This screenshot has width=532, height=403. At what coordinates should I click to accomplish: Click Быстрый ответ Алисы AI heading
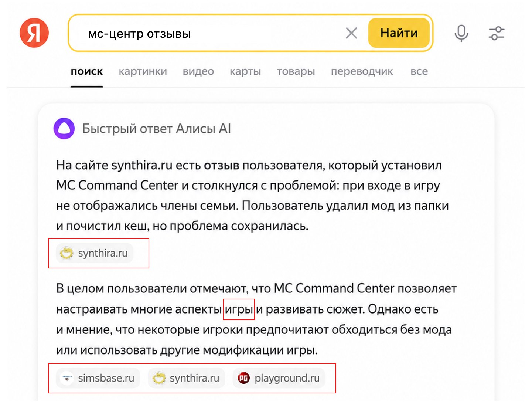pyautogui.click(x=156, y=128)
